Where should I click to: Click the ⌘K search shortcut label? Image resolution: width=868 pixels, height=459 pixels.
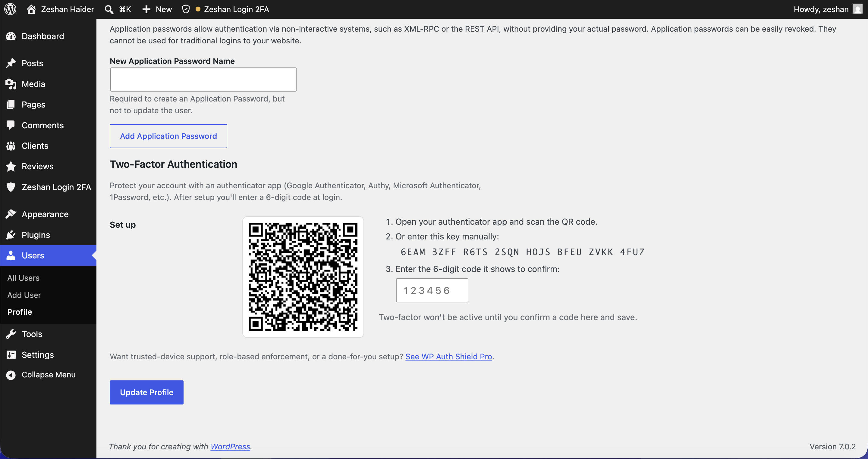[x=125, y=9]
